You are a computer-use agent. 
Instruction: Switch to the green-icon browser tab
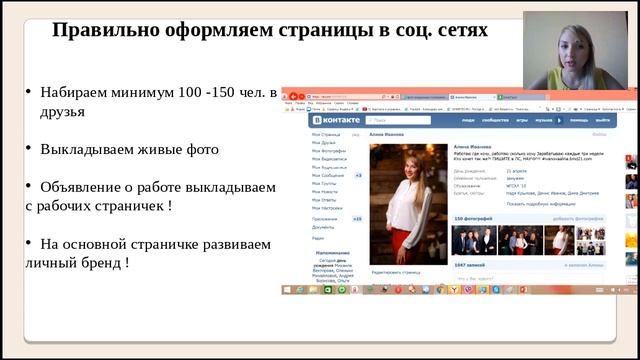(x=520, y=97)
